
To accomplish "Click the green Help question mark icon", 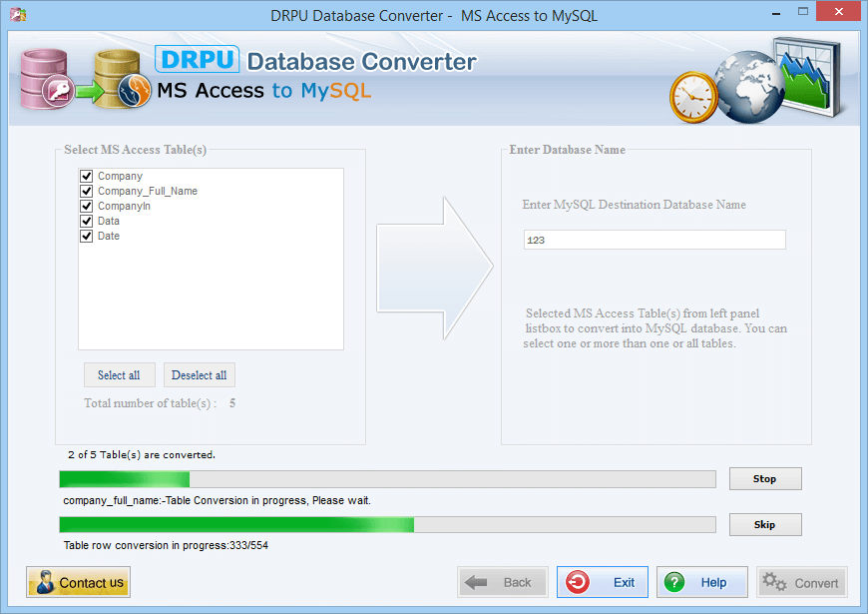I will click(674, 582).
